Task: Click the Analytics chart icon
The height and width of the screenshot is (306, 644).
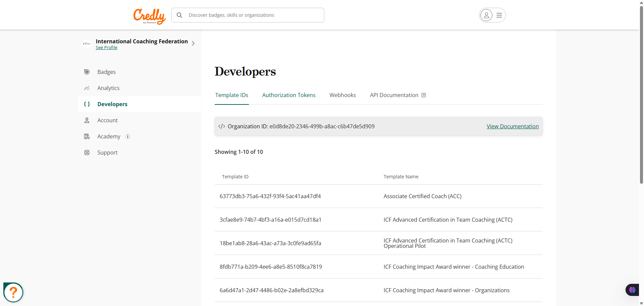Action: click(87, 88)
